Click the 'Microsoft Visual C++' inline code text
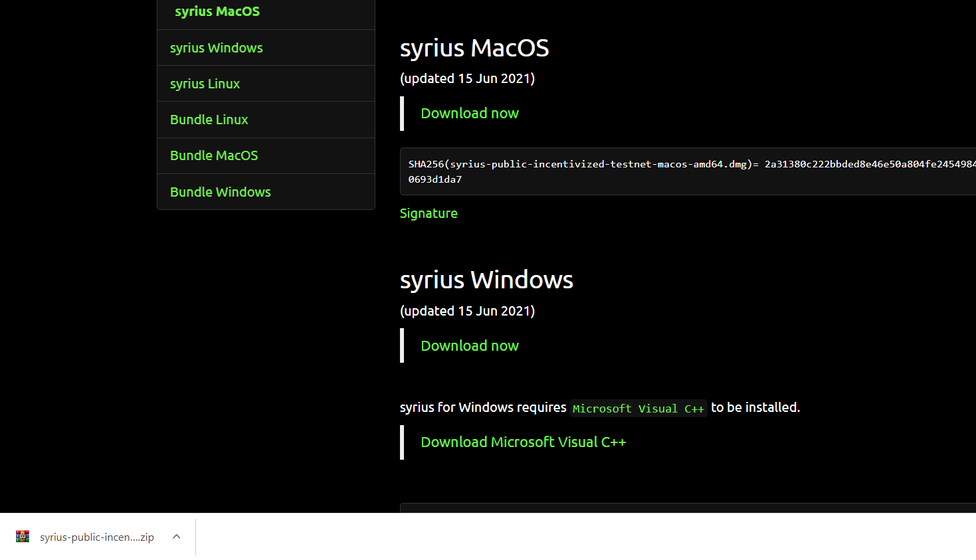This screenshot has width=976, height=560. [x=638, y=409]
